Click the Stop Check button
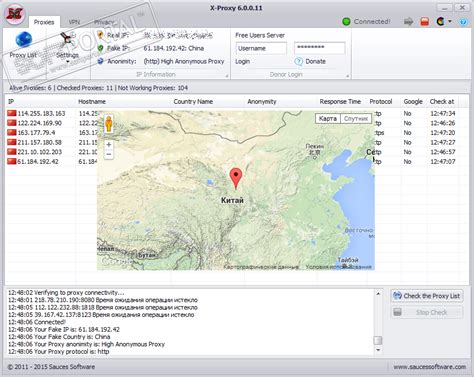474x377 pixels. 427,312
